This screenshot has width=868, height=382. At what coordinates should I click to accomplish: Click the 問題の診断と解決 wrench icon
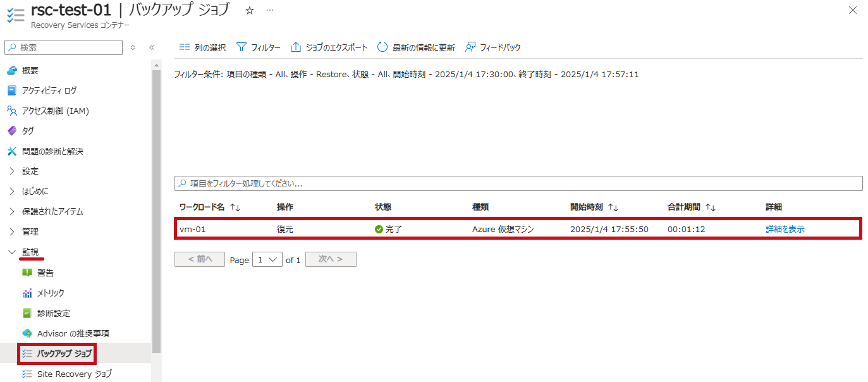[x=11, y=151]
